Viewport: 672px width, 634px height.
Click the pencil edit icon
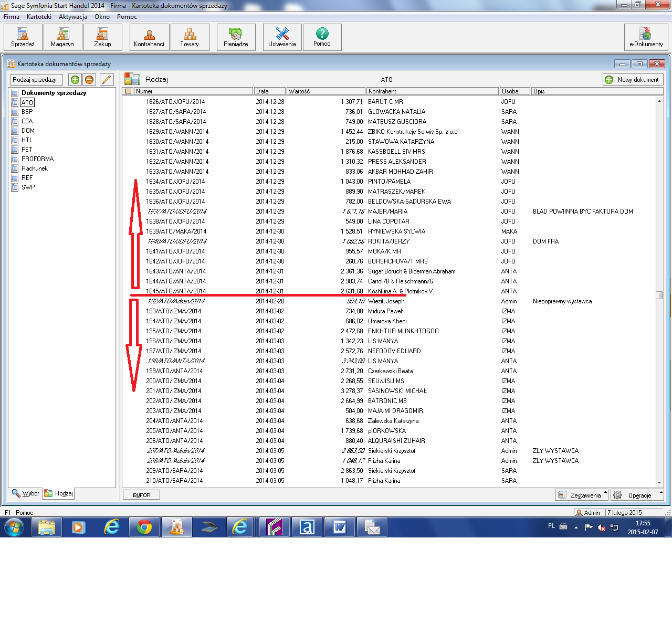pyautogui.click(x=107, y=80)
